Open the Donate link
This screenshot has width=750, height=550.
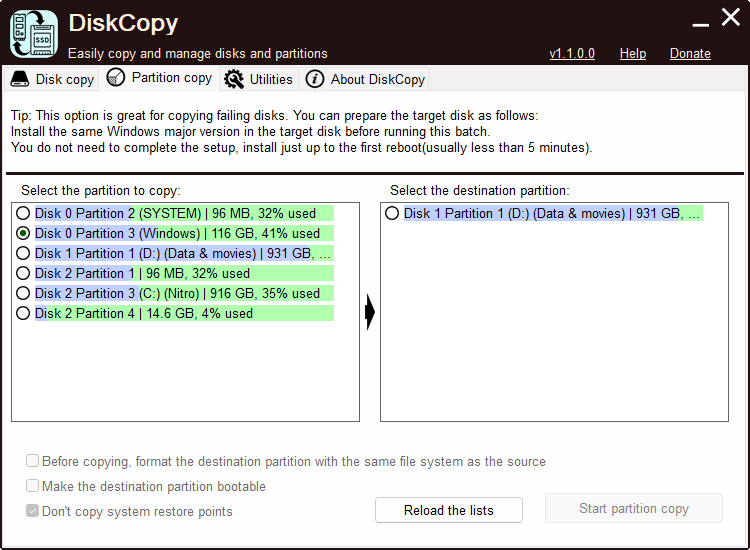tap(690, 54)
